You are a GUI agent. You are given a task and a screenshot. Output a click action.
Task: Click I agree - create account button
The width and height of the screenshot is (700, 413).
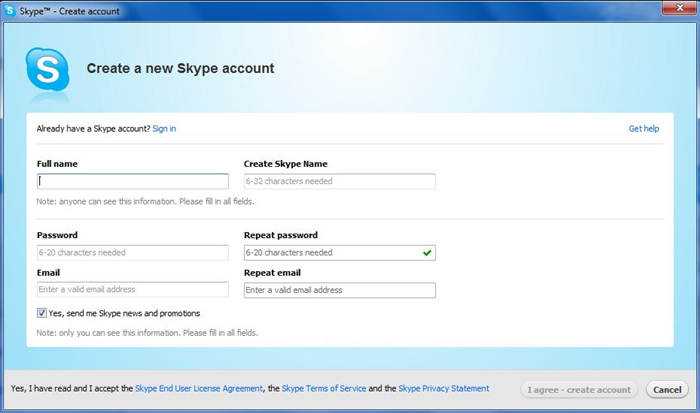579,390
